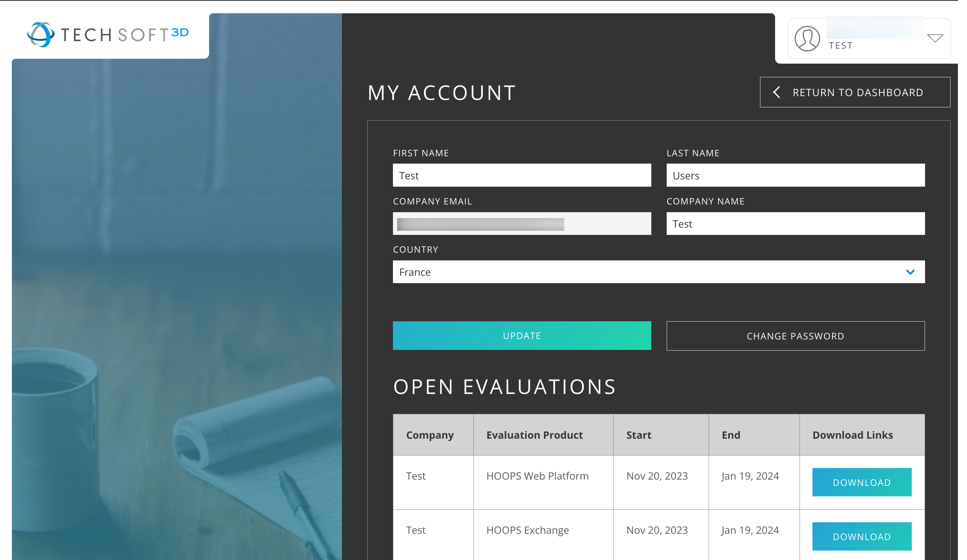Click the TEST label in user menu
The image size is (967, 560).
841,46
